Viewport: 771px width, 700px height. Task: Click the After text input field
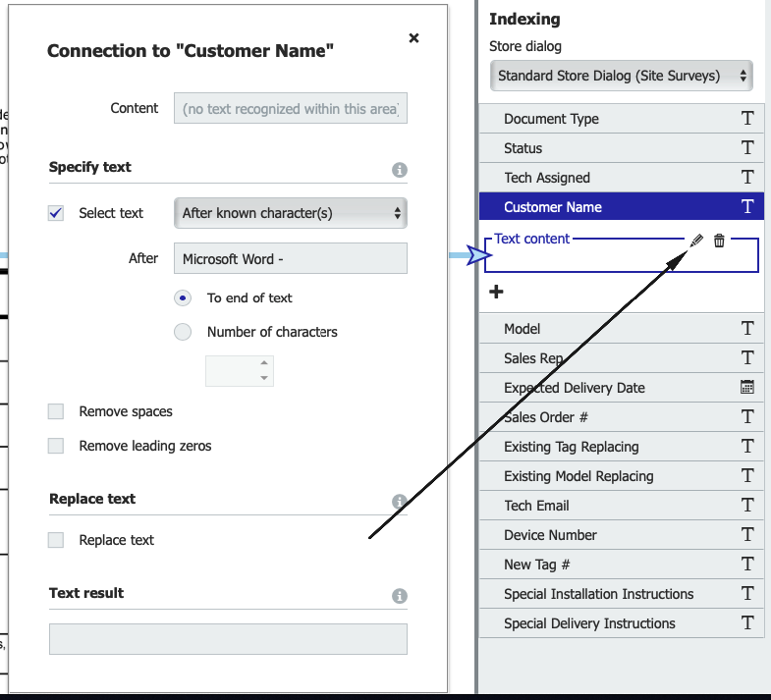[290, 259]
